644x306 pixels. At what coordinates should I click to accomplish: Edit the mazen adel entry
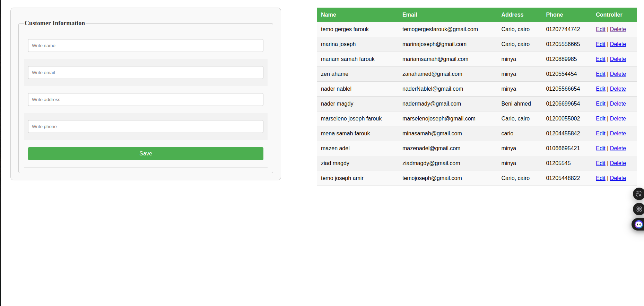click(600, 148)
